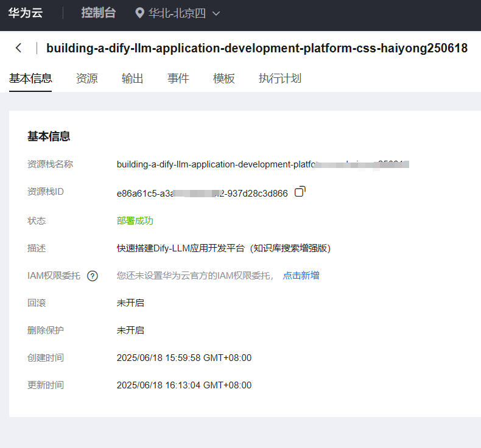Image resolution: width=481 pixels, height=448 pixels.
Task: Expand the 华北-北京四 region dropdown chevron
Action: 216,13
